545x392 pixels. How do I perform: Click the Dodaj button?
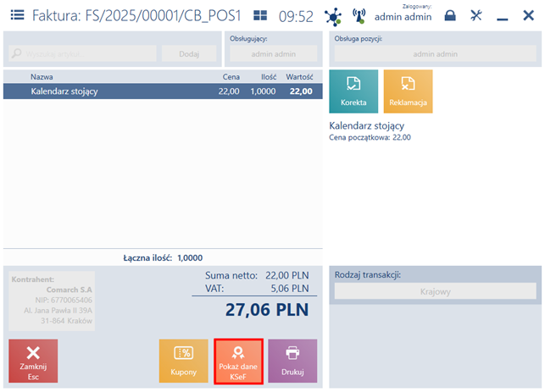[189, 54]
